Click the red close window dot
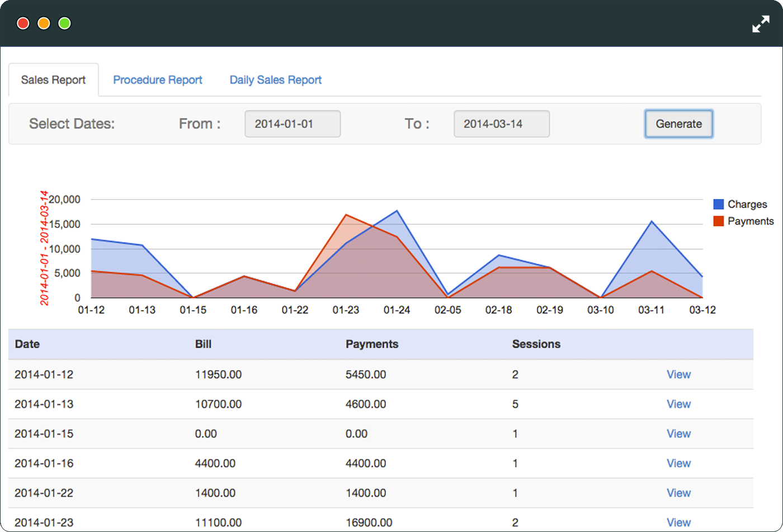This screenshot has width=783, height=532. pyautogui.click(x=23, y=23)
